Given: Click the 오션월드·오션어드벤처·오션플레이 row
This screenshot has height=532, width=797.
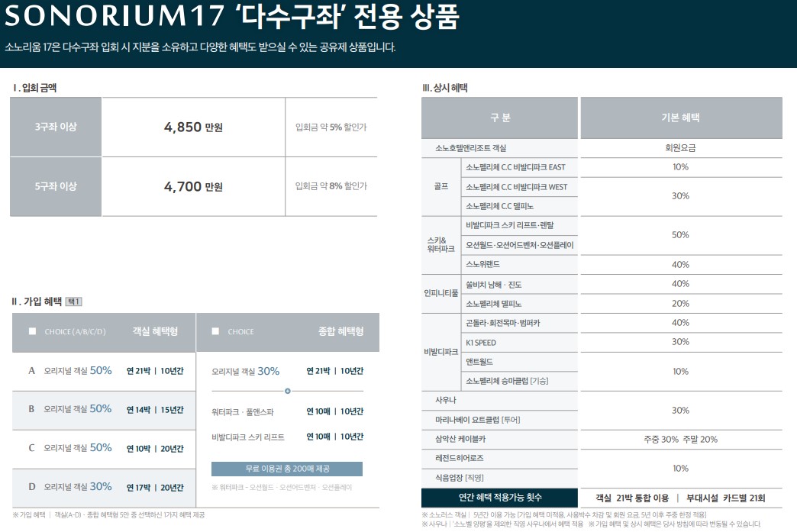Looking at the screenshot, I should click(519, 245).
